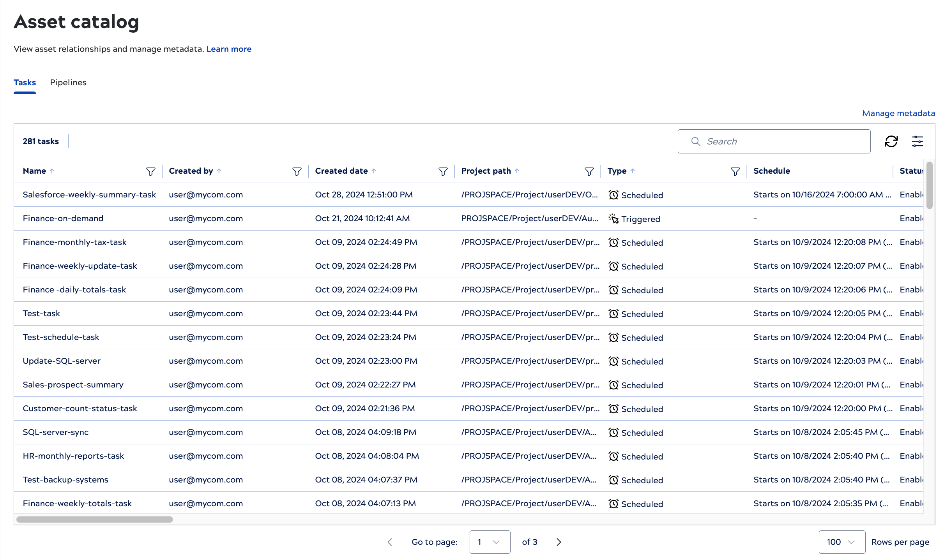Click created date Oct 28, 2024 12:51:00 PM
Screen dimensions: 944x560
pos(364,195)
